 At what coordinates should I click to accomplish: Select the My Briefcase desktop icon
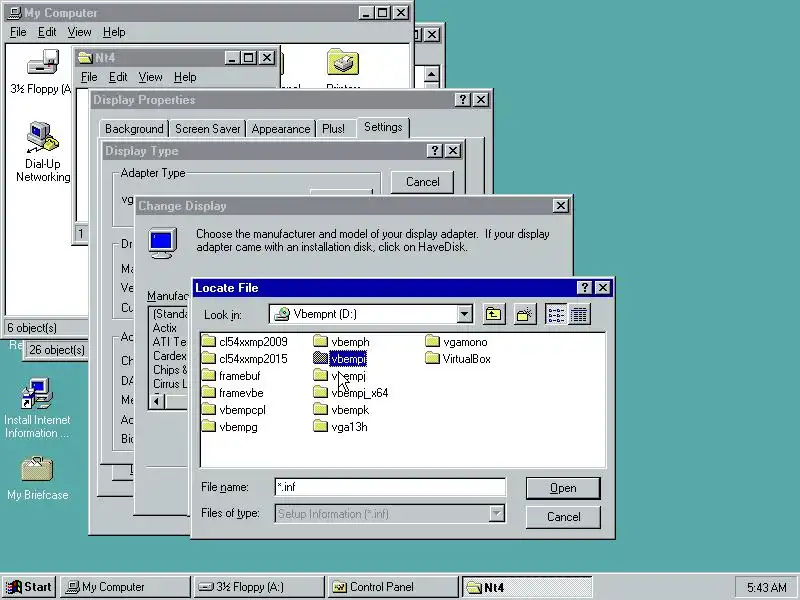(x=37, y=478)
